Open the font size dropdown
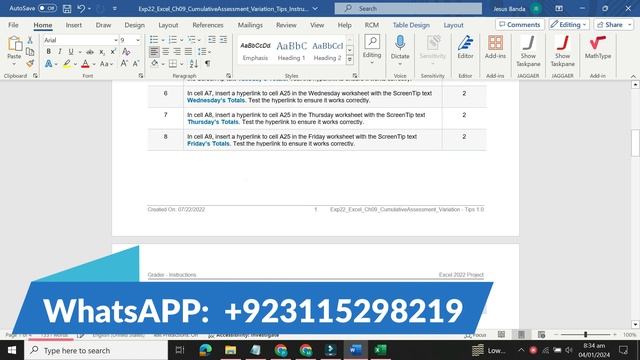 point(138,40)
